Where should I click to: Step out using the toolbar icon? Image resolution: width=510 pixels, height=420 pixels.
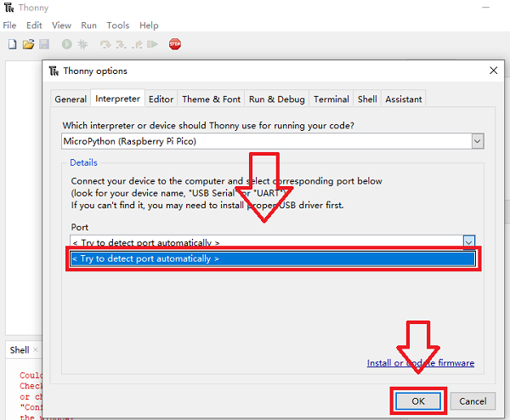click(x=137, y=44)
